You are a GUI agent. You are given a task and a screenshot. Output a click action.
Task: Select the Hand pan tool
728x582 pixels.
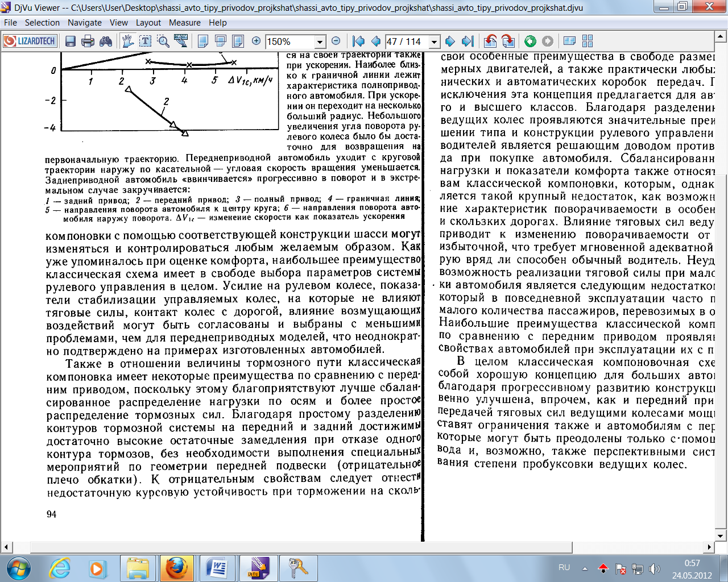click(x=127, y=41)
